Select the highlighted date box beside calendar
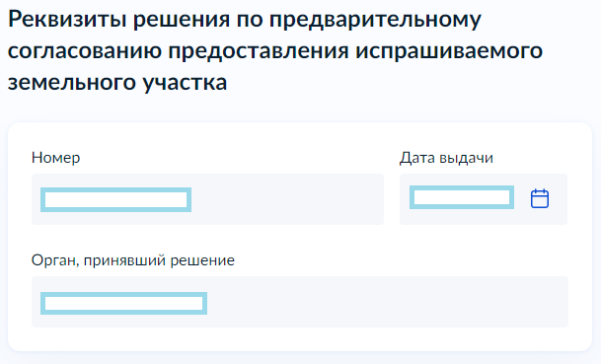The height and width of the screenshot is (364, 601). [462, 197]
